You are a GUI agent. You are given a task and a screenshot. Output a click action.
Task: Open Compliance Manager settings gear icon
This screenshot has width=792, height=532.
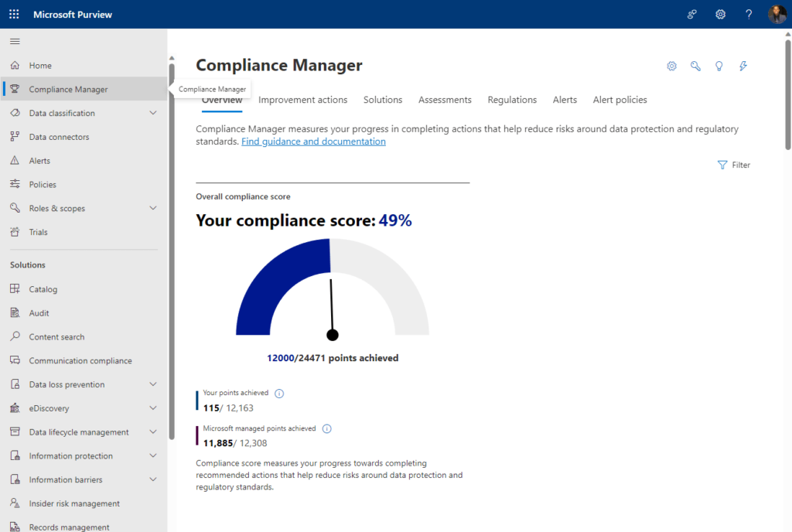pos(672,66)
